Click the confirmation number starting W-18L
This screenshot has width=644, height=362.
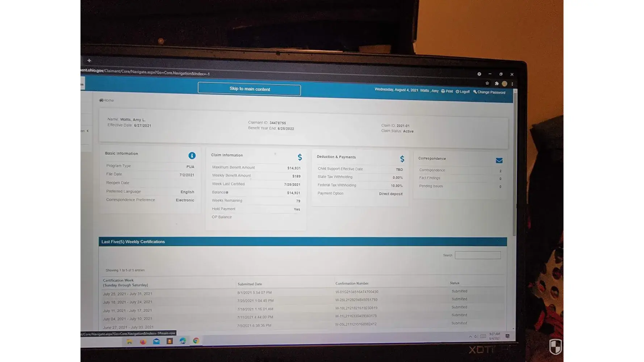pyautogui.click(x=356, y=308)
